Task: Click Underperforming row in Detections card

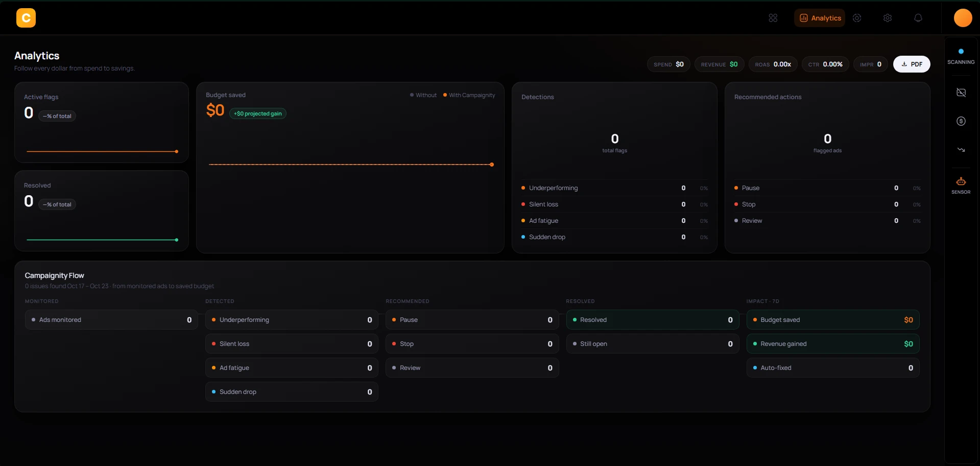Action: click(x=614, y=188)
